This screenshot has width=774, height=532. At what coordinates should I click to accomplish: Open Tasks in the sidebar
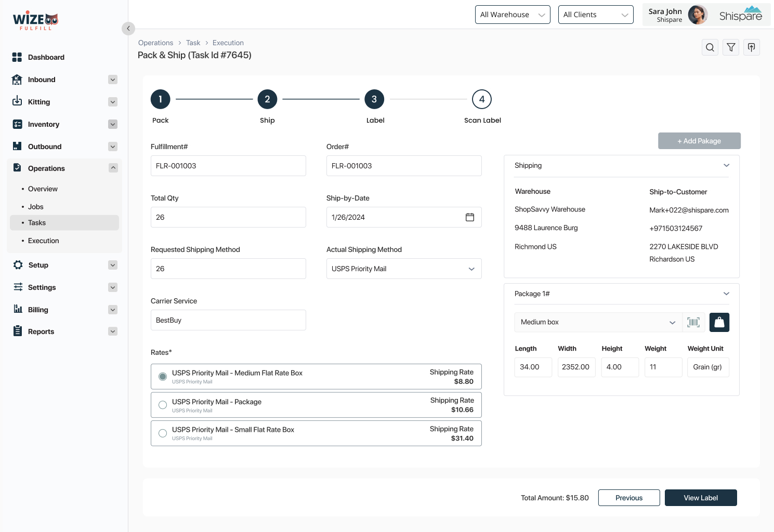[x=37, y=223]
